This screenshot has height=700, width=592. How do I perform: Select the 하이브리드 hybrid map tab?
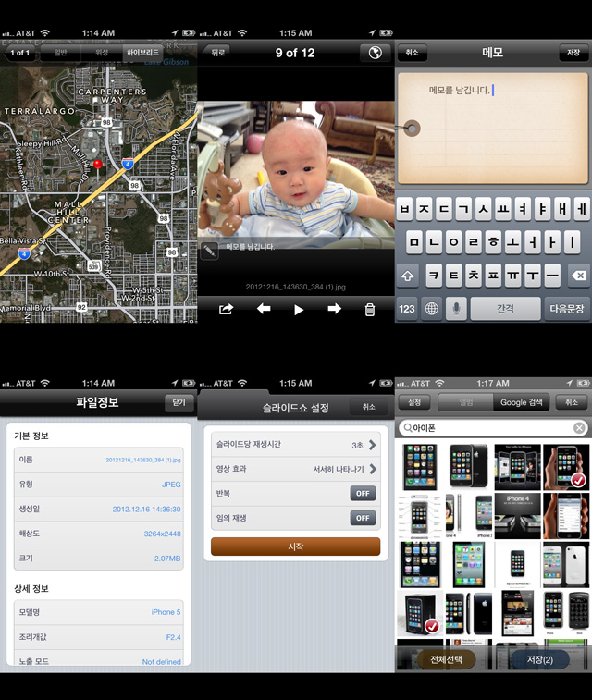pos(142,53)
